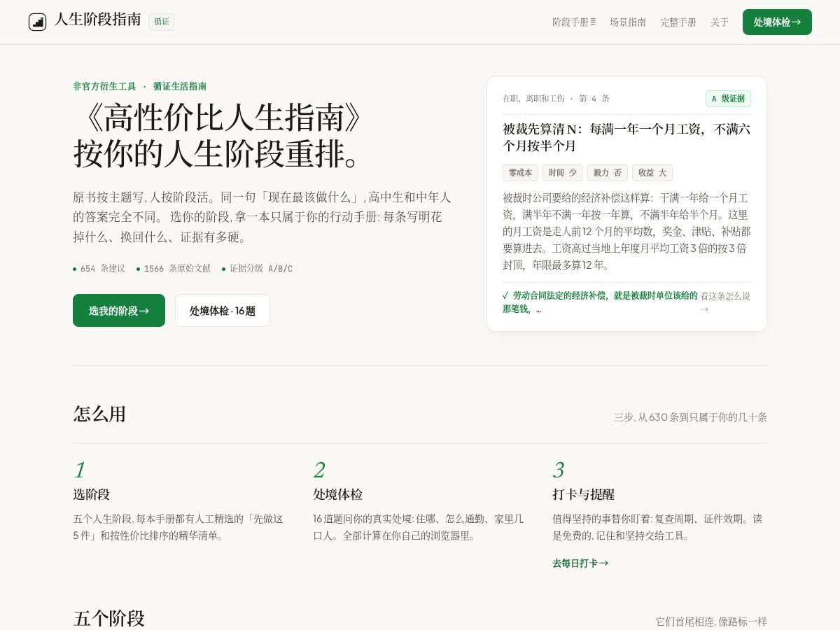Screen dimensions: 840x630
Task: Click the A 级证据 badge
Action: [x=728, y=99]
